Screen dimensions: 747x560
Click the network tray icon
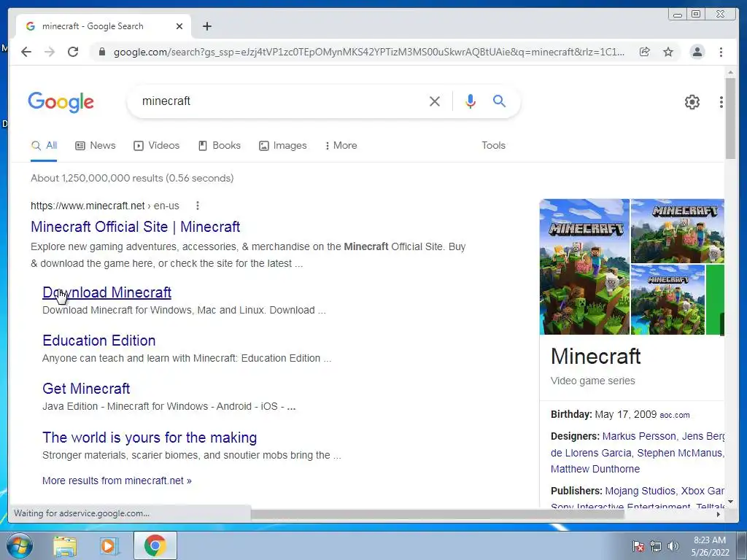656,546
